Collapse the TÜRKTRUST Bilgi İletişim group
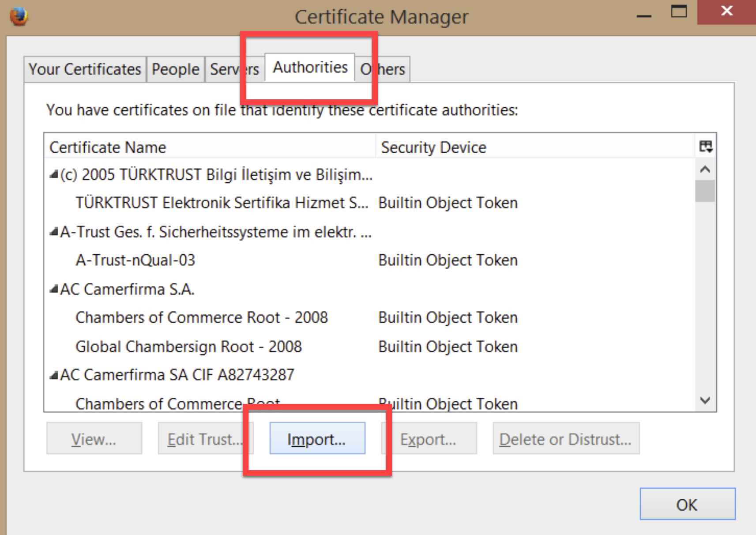This screenshot has width=756, height=535. pos(54,175)
